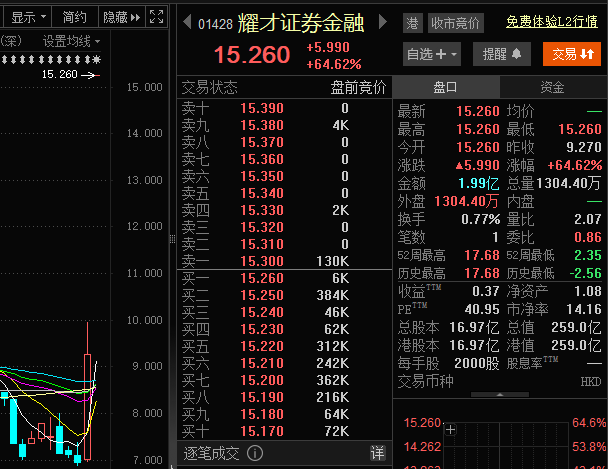608x469 pixels.
Task: Click the row of dividend marker arrows
Action: tap(51, 59)
